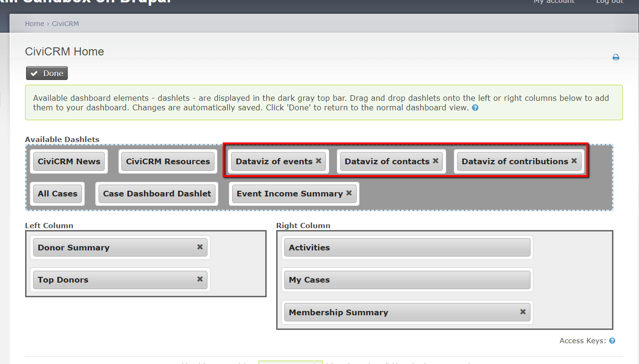Remove the Dataviz of contacts dashlet

pos(435,161)
